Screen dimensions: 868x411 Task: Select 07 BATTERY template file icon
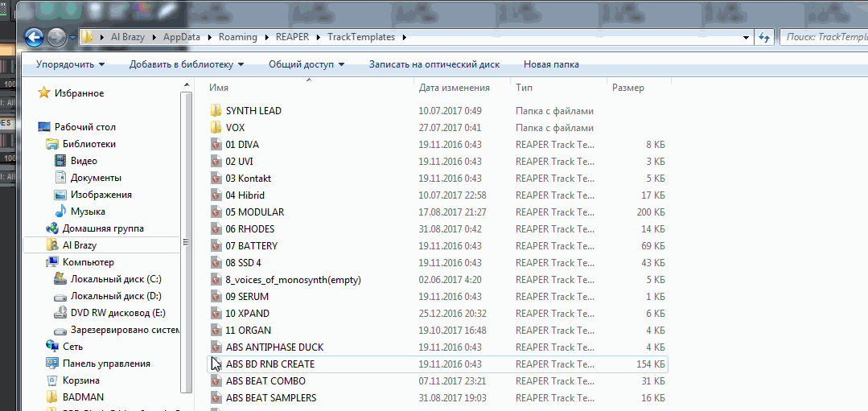tap(216, 245)
